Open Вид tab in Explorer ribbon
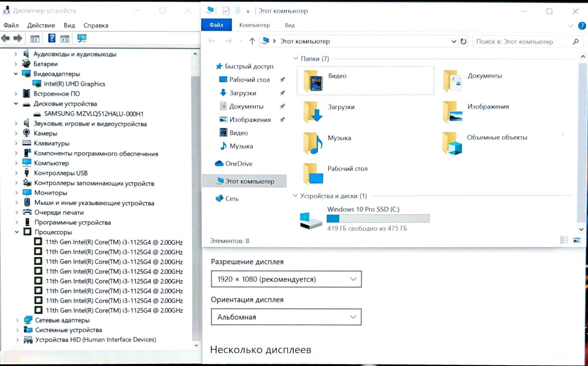Image resolution: width=588 pixels, height=366 pixels. coord(289,25)
